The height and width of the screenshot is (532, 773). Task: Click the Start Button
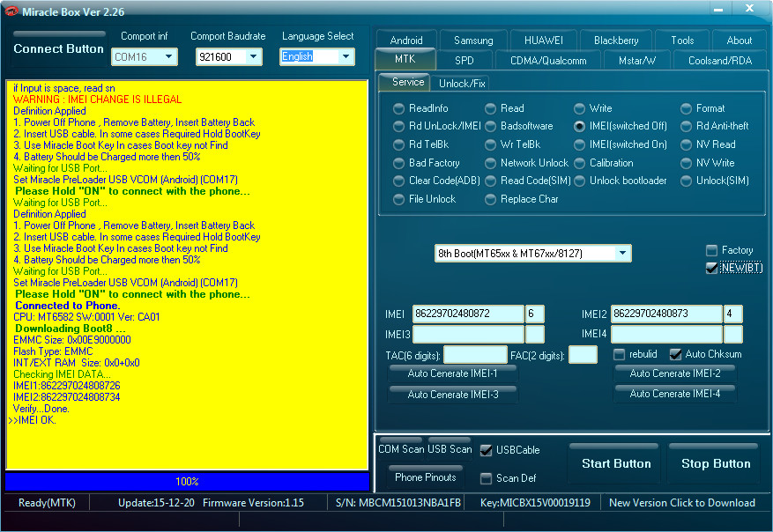[616, 463]
